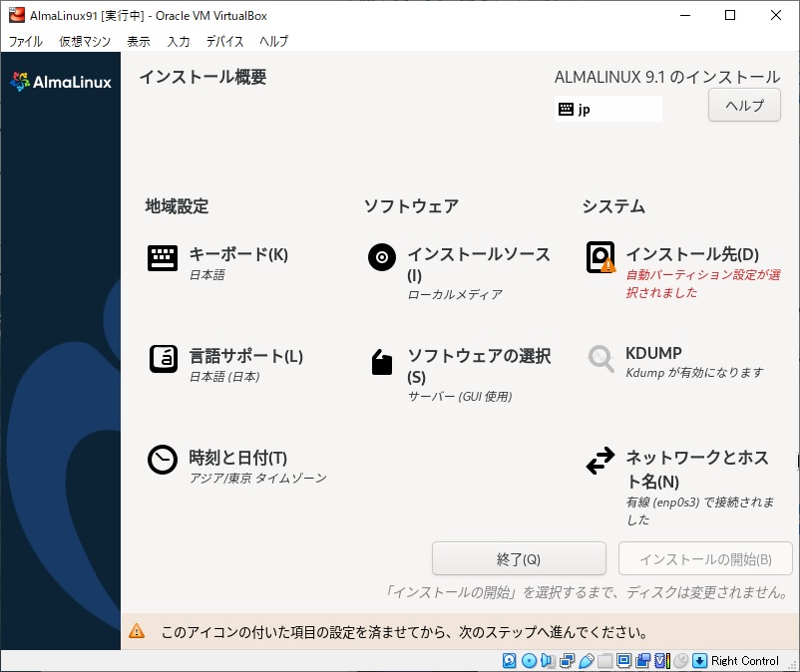Click the warning triangle in bottom notice bar
Image resolution: width=800 pixels, height=672 pixels.
point(137,631)
